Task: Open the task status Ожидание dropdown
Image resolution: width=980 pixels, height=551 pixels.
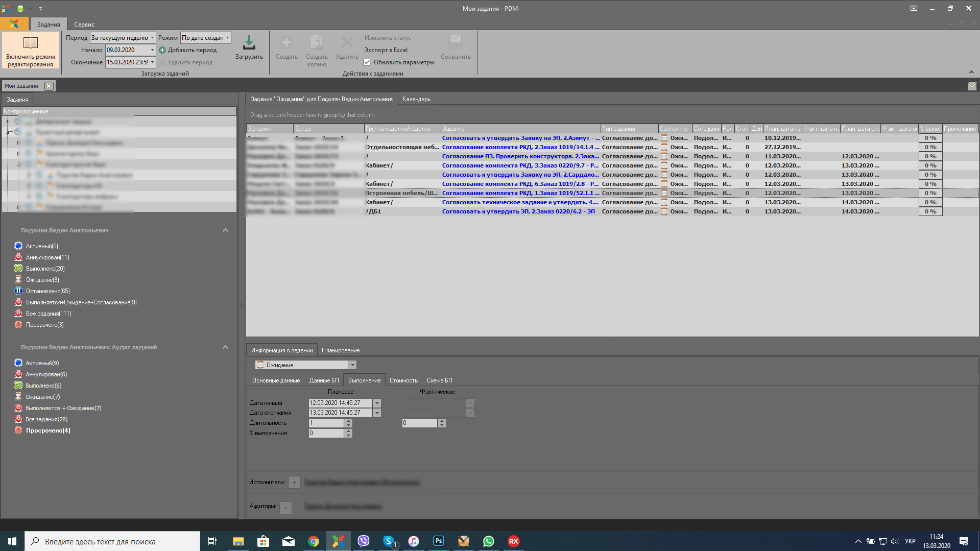Action: click(352, 365)
